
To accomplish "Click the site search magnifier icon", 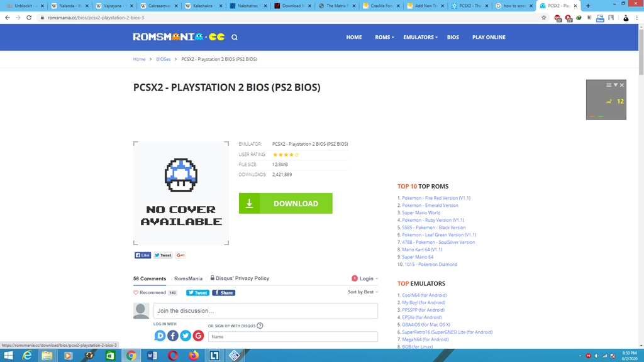I will click(x=235, y=37).
